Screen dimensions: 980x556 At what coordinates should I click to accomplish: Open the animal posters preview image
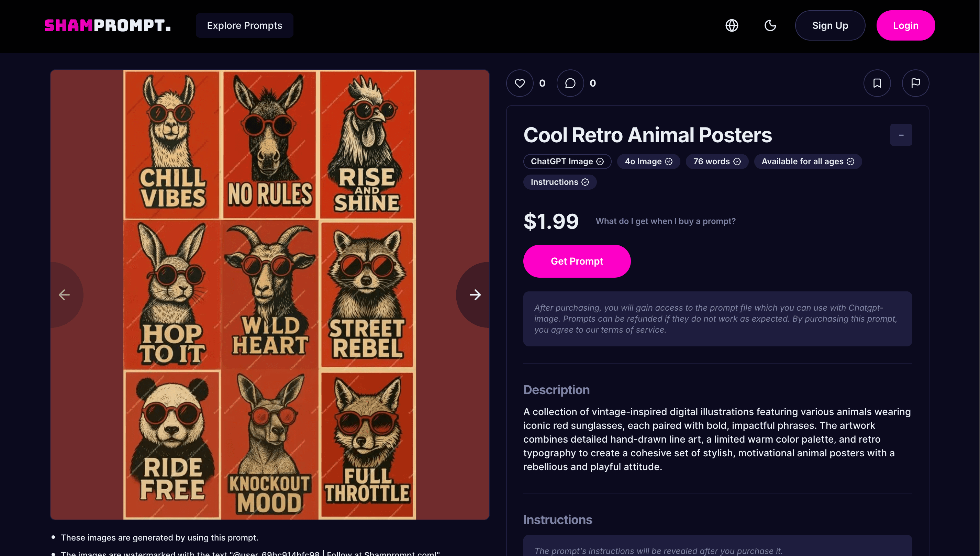pyautogui.click(x=269, y=295)
